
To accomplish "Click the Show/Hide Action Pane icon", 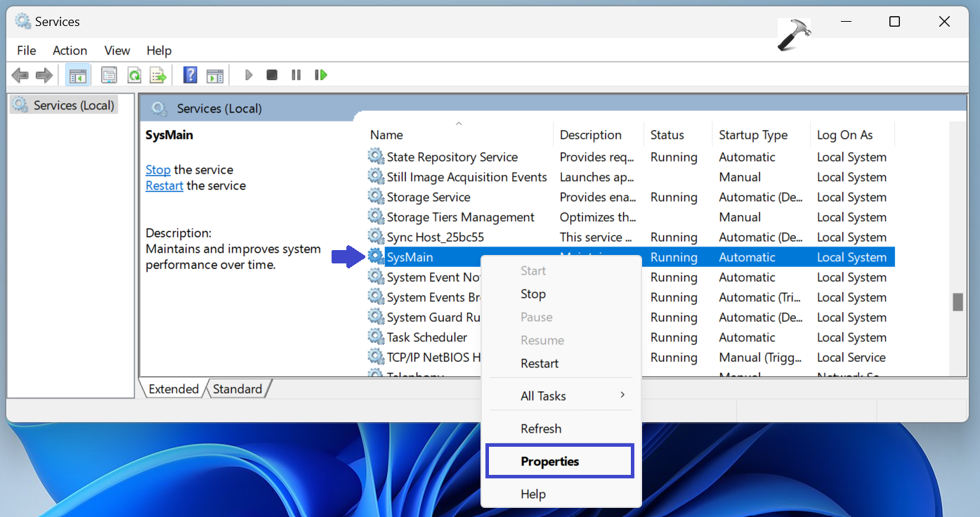I will (215, 75).
